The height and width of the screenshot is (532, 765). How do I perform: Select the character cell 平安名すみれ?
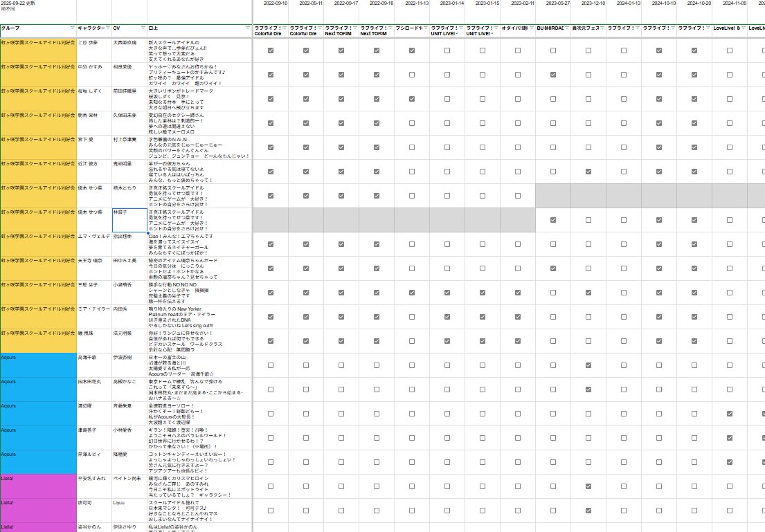click(x=94, y=486)
